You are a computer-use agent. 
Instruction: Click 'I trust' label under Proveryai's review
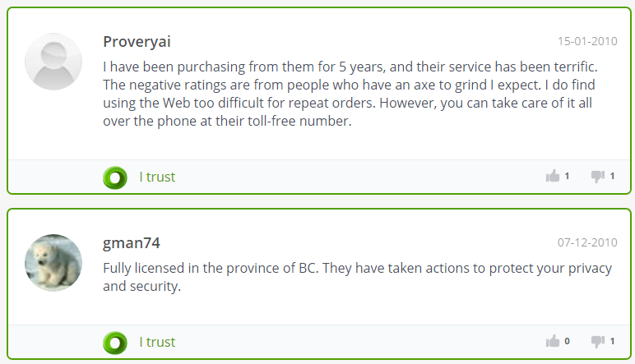(x=157, y=177)
